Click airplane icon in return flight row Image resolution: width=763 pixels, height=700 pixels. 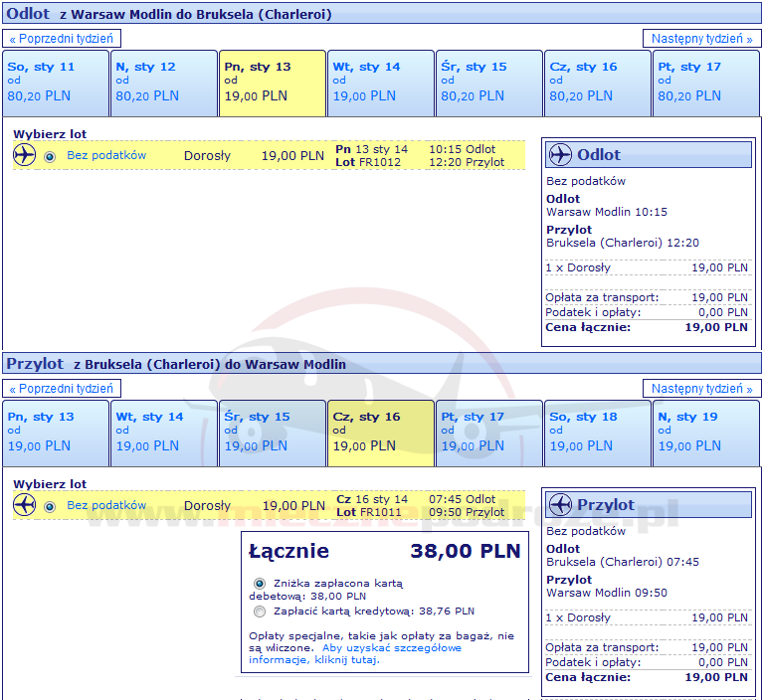click(25, 505)
